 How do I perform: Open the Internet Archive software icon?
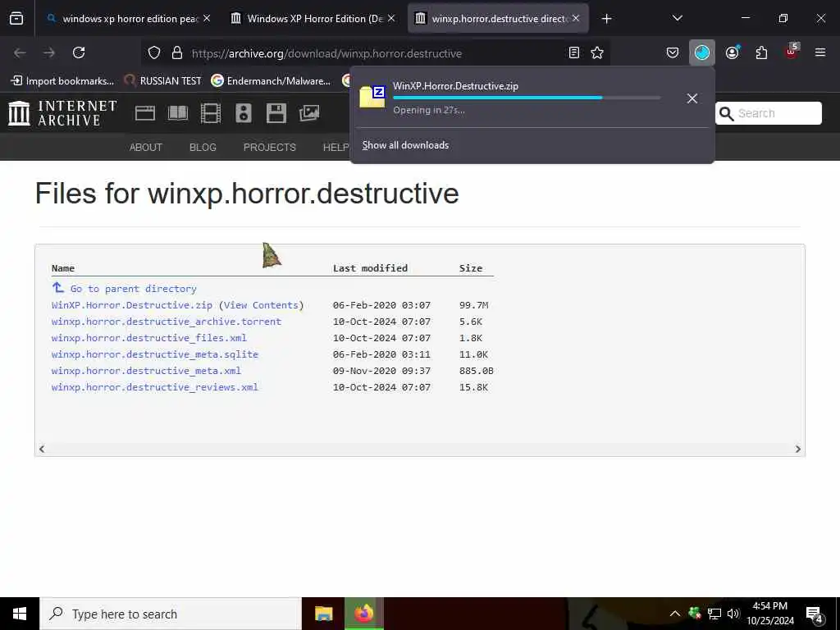click(x=276, y=113)
